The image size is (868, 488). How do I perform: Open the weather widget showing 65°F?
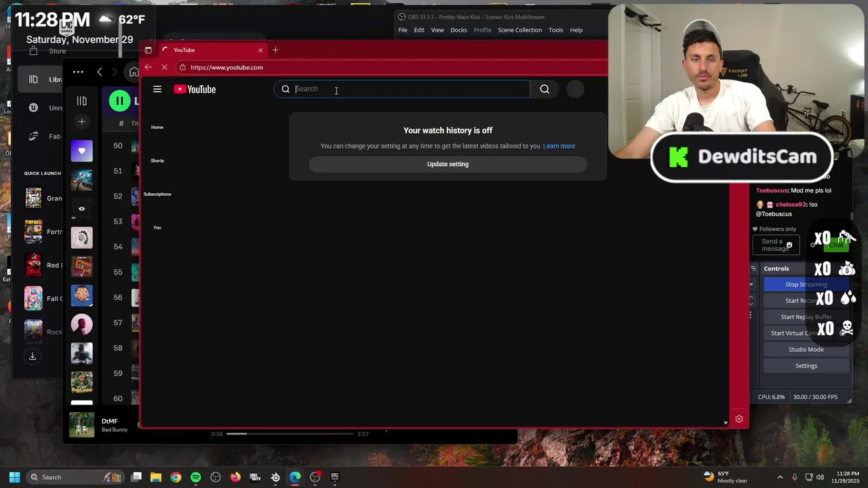tap(726, 477)
